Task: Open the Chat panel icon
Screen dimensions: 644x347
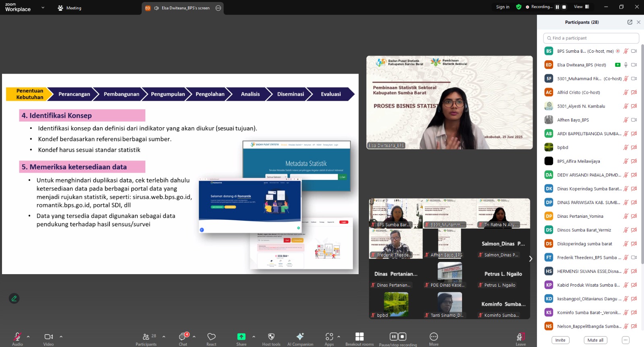Action: coord(183,337)
